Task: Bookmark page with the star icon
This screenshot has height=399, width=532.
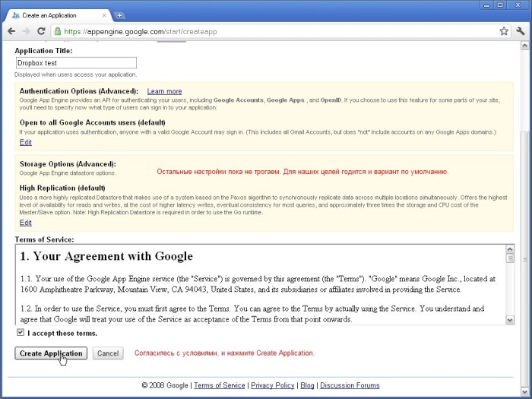Action: 504,31
